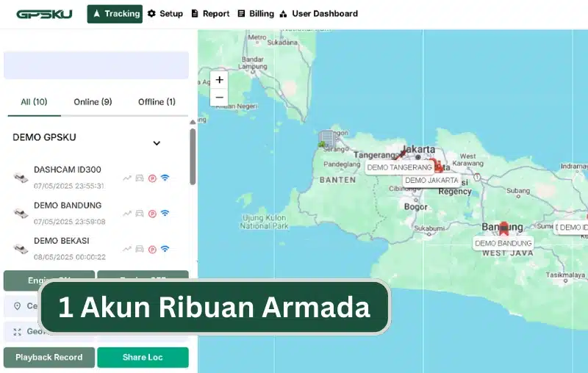Screen dimensions: 588x373
Task: Click the Sukabumi label on map
Action: [x=429, y=228]
